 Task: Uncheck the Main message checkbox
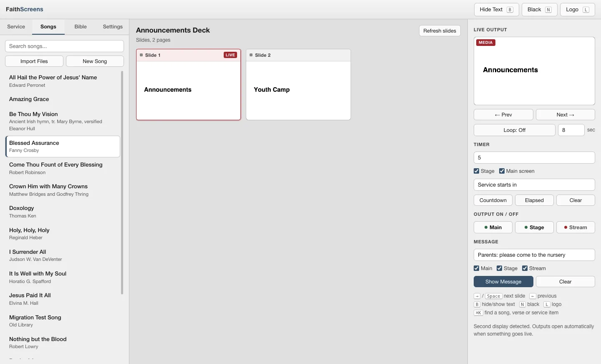click(476, 268)
